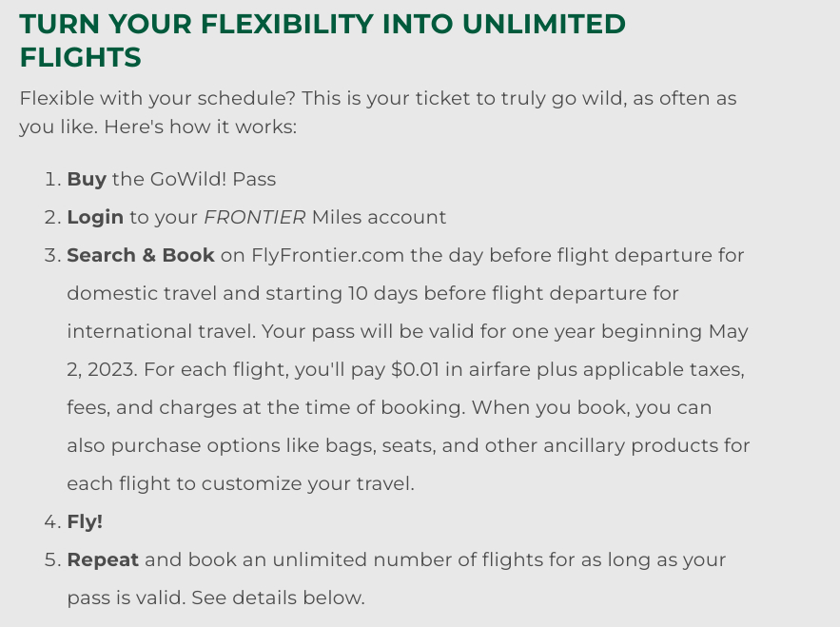Click the 'See details below.' sentence
840x627 pixels.
tap(278, 598)
